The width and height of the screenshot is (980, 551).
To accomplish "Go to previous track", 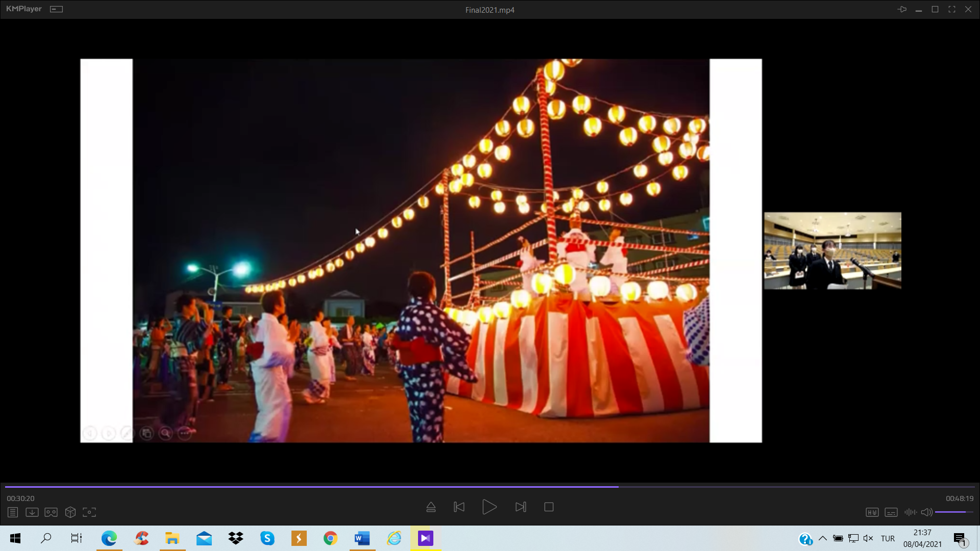I will coord(459,507).
